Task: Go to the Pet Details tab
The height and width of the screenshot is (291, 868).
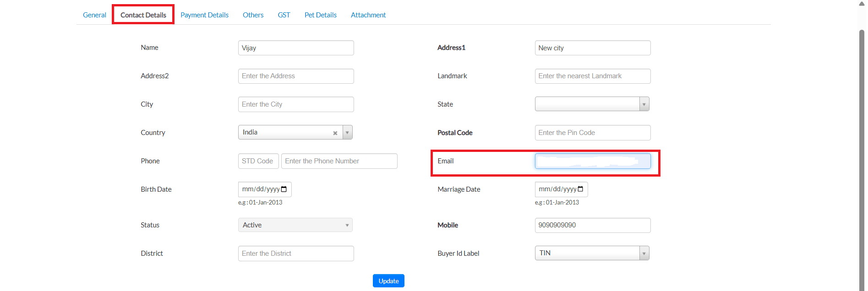Action: click(320, 15)
